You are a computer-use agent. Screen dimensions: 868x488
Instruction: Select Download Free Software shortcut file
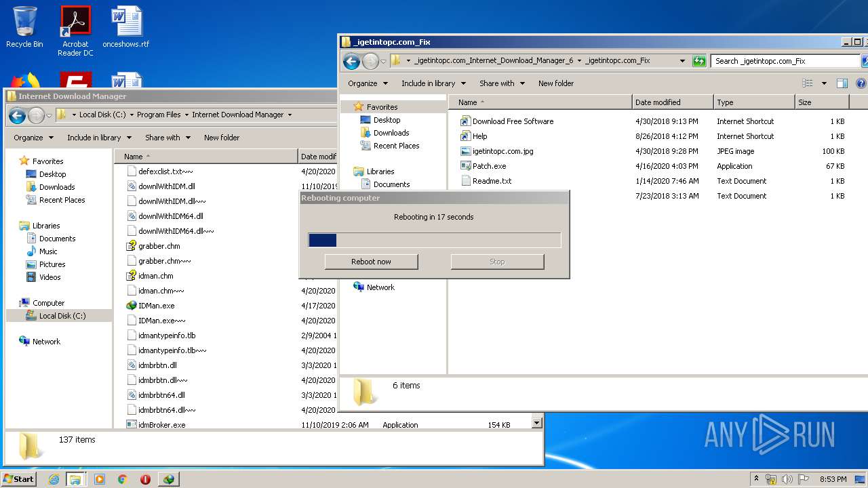(513, 121)
